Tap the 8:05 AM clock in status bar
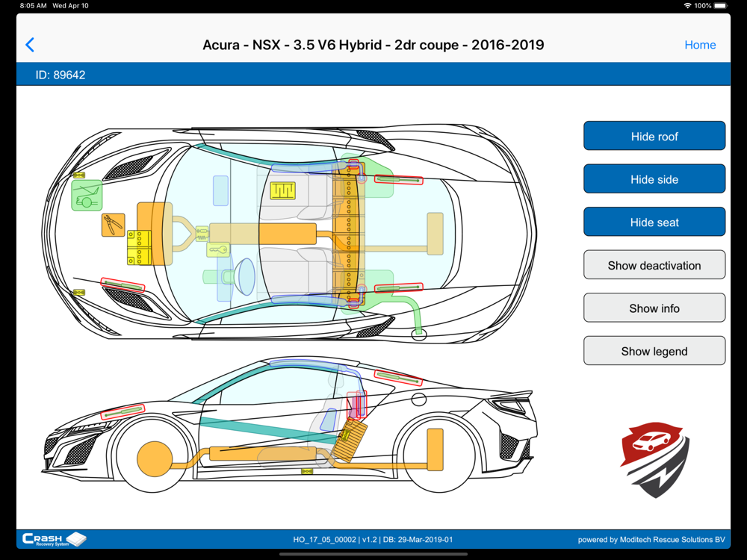The width and height of the screenshot is (747, 560). click(34, 6)
